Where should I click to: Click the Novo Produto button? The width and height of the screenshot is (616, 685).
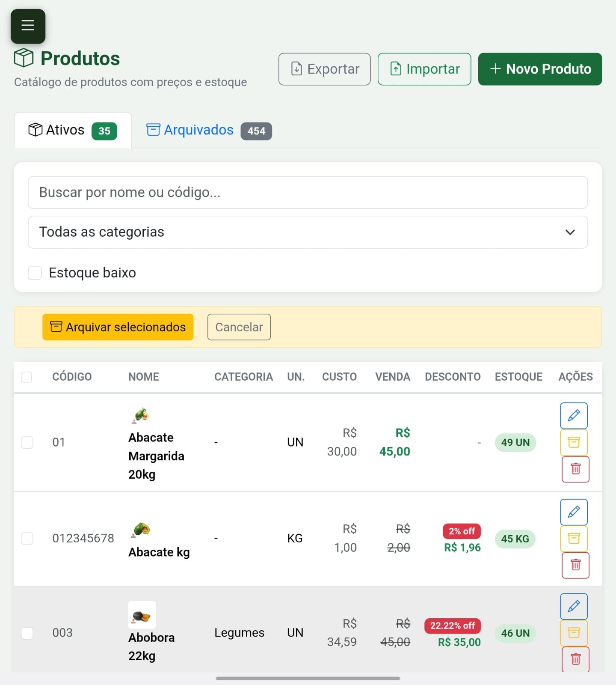[539, 69]
